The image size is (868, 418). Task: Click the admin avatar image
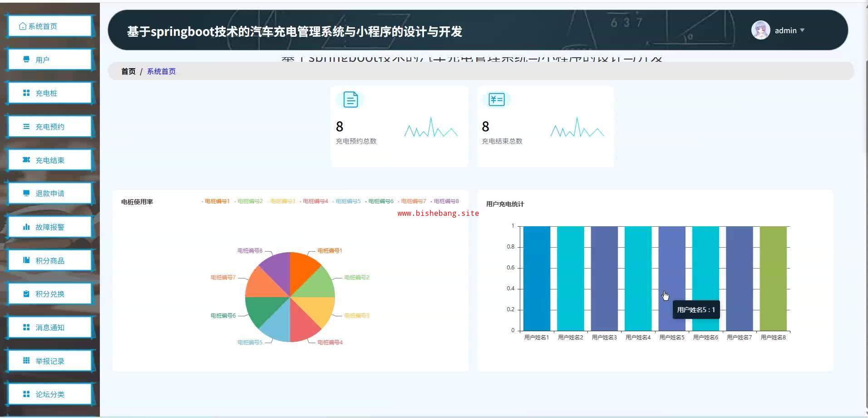coord(760,30)
